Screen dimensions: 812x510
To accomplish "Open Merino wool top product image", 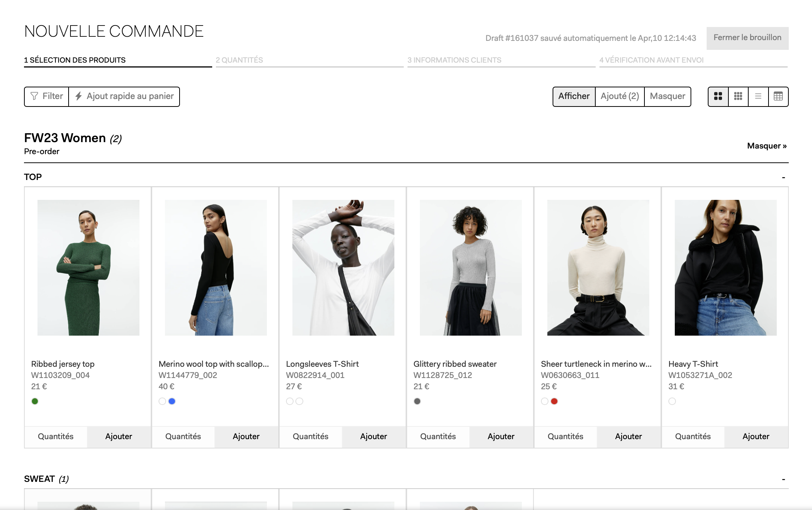I will pos(216,268).
